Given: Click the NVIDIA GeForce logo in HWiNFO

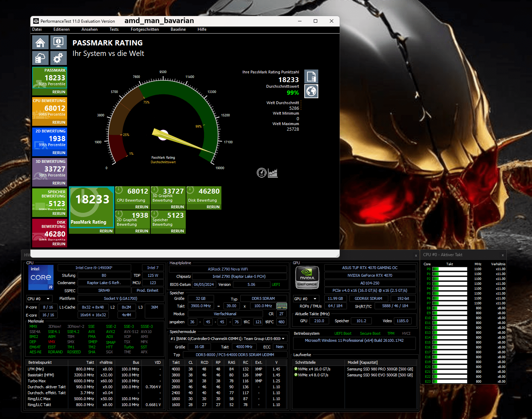Looking at the screenshot, I should pyautogui.click(x=307, y=277).
